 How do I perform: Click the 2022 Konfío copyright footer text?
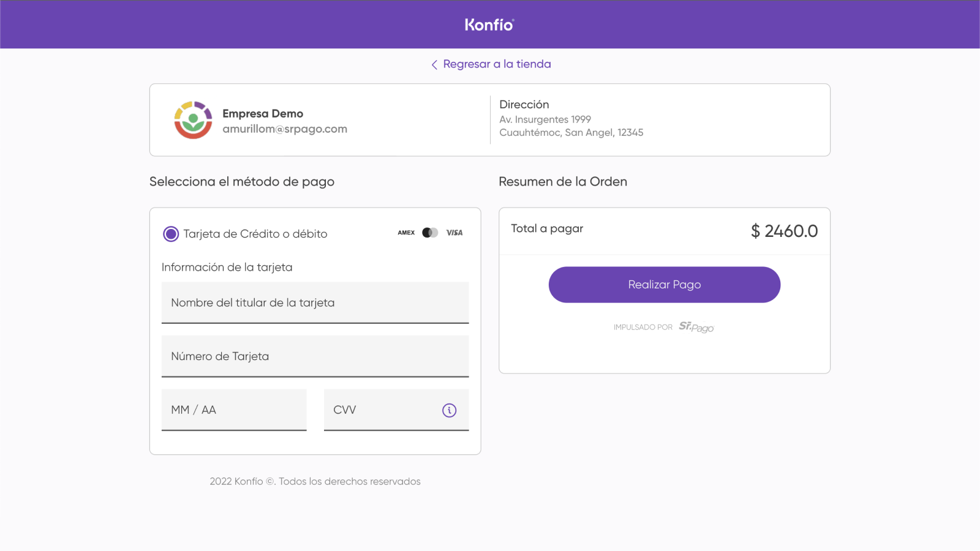(x=315, y=482)
